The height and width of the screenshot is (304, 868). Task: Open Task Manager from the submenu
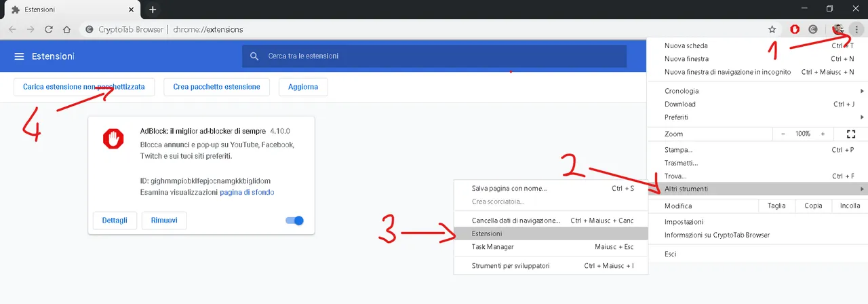tap(550, 247)
